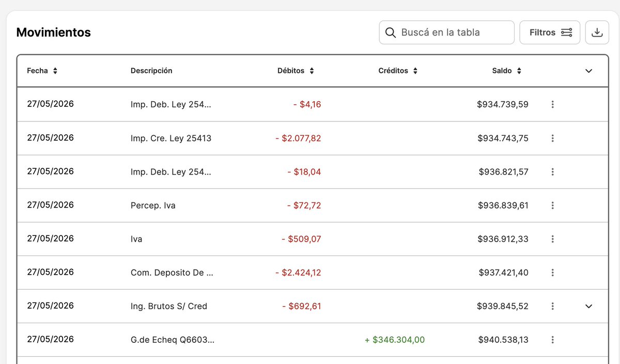This screenshot has height=364, width=620.
Task: Open three-dot menu for Iva row
Action: [552, 239]
